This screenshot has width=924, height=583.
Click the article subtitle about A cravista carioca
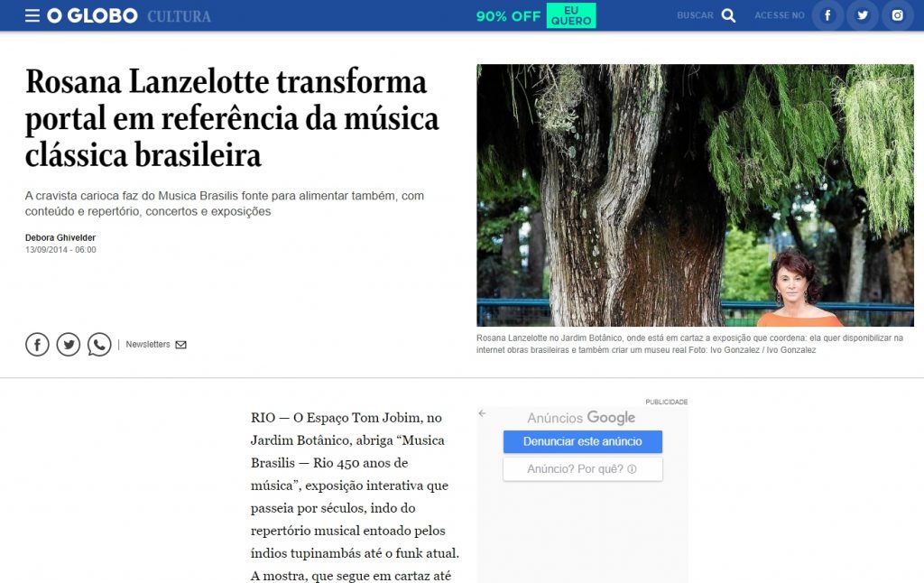(x=225, y=203)
